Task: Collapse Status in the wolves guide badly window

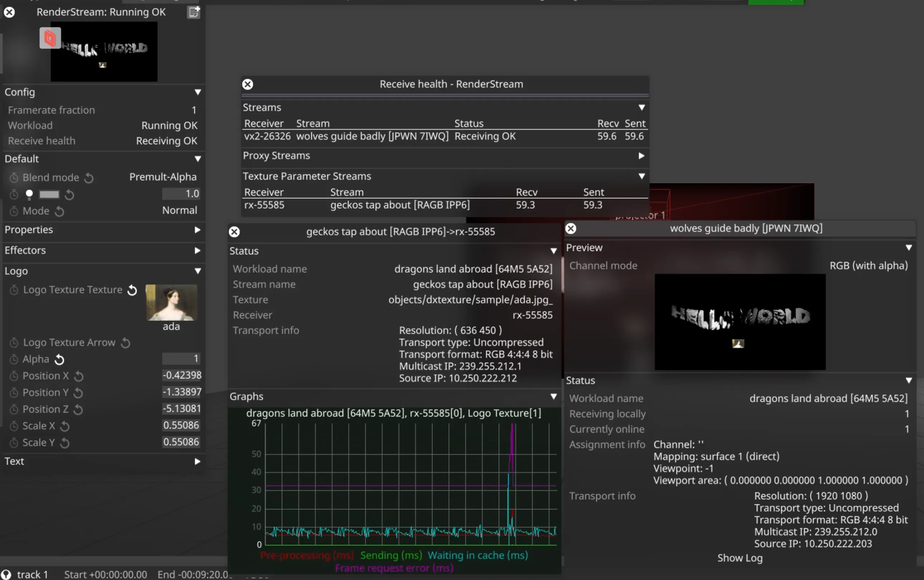Action: click(909, 381)
